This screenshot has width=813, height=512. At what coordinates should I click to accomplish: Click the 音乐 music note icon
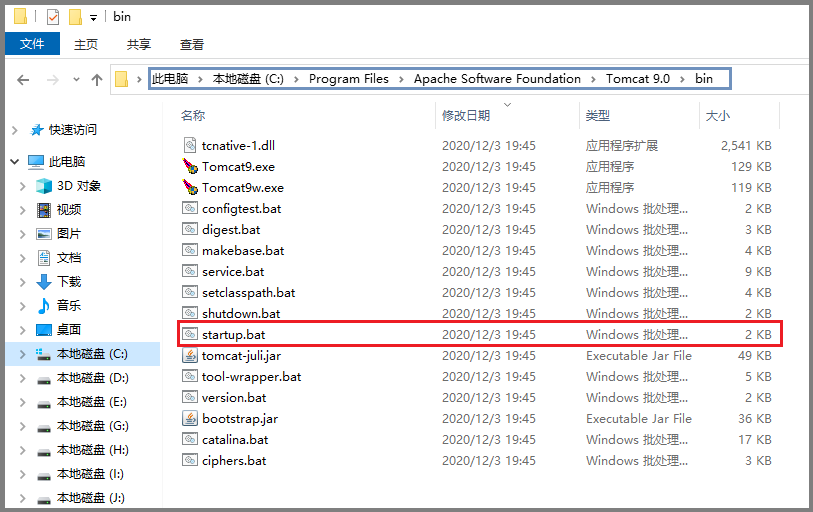[x=44, y=306]
